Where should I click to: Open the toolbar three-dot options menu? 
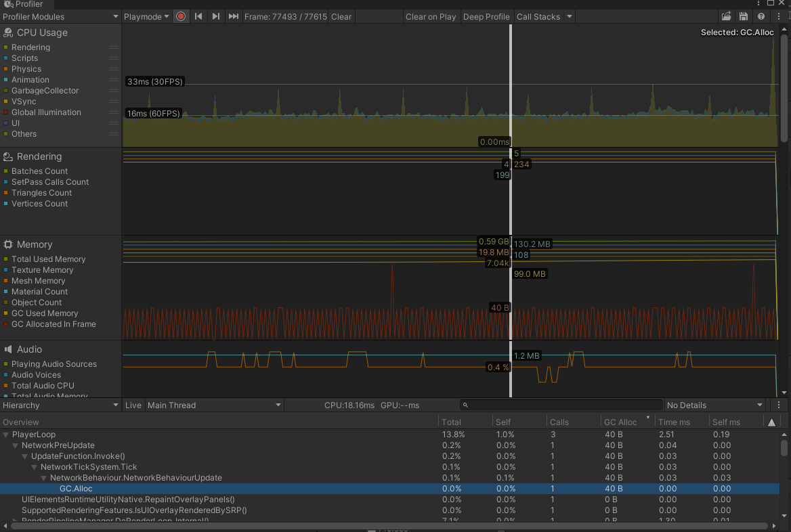778,17
